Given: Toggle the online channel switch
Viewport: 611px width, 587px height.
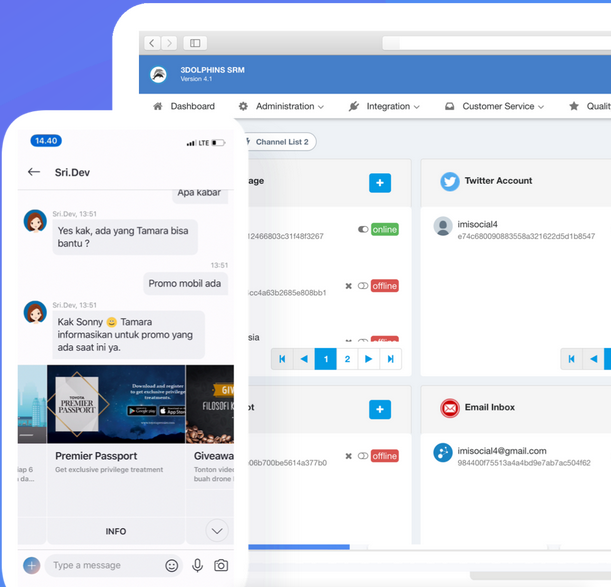Looking at the screenshot, I should (x=363, y=229).
